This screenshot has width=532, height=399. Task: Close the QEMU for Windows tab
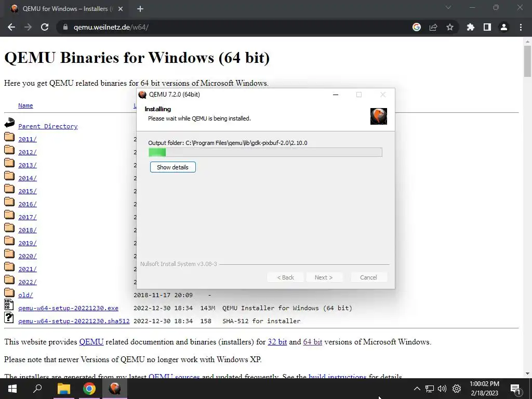[121, 9]
